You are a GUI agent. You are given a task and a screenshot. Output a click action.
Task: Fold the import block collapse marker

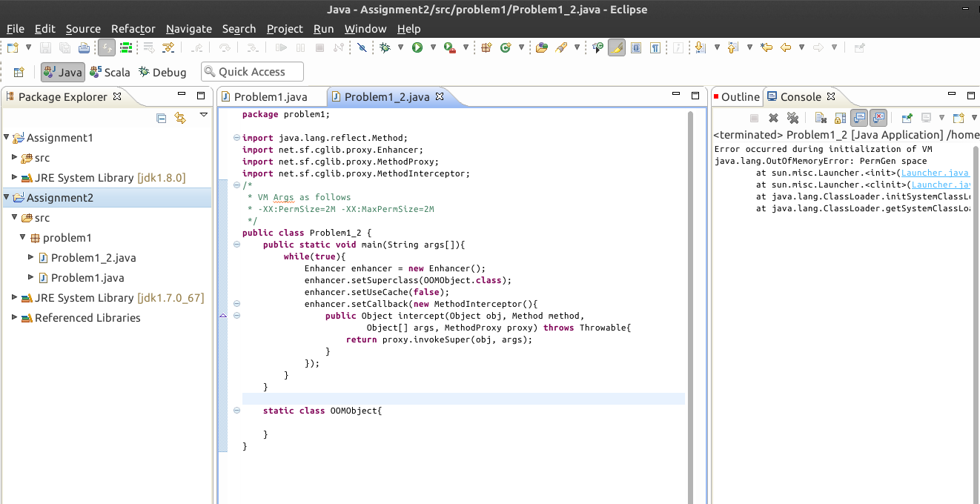236,137
